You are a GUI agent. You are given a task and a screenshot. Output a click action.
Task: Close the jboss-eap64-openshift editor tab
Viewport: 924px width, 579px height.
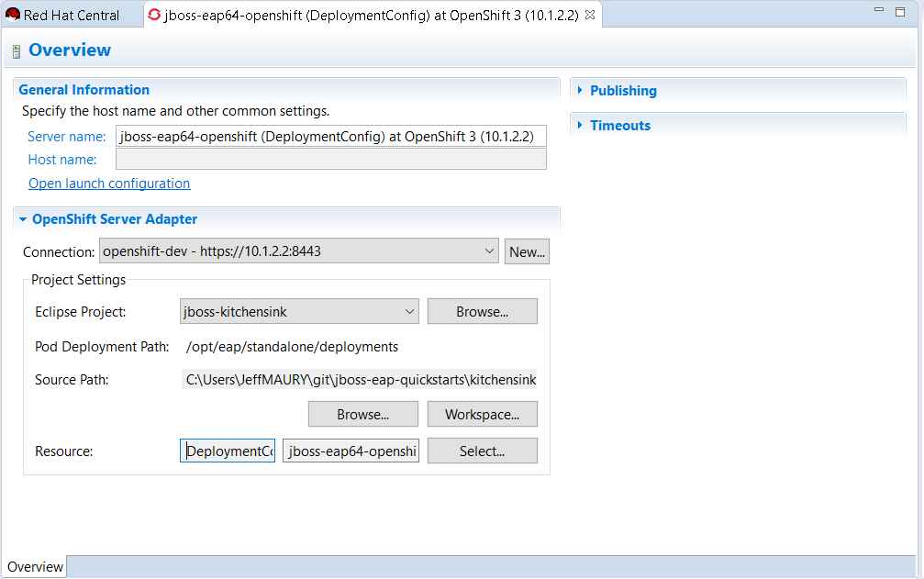590,15
